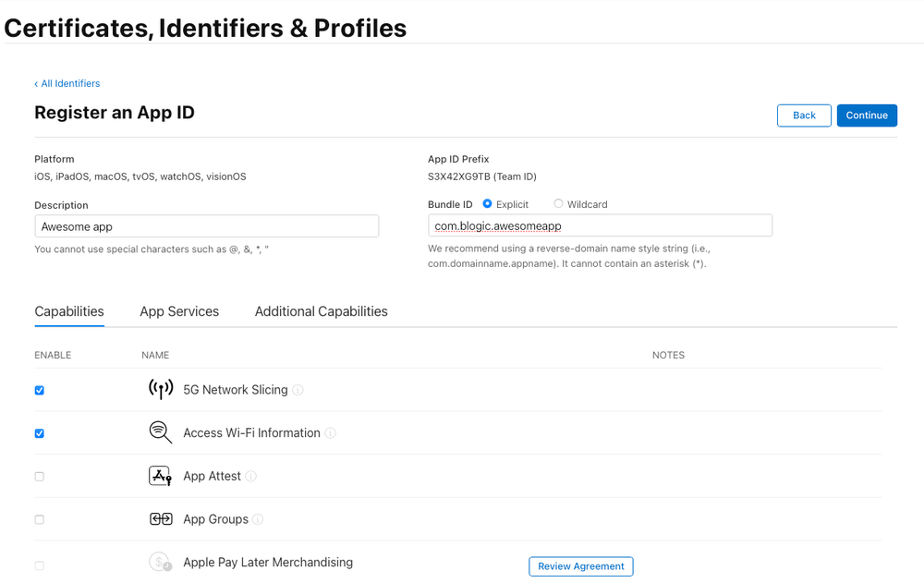Select the Wildcard Bundle ID radio button
The image size is (924, 583).
tap(558, 203)
